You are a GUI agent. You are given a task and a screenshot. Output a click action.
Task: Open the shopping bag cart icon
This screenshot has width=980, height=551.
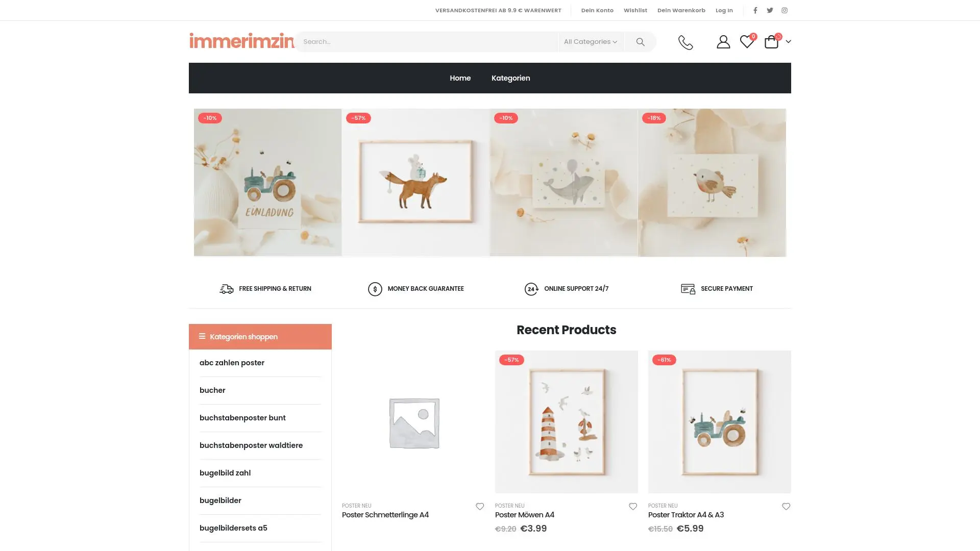click(x=771, y=42)
